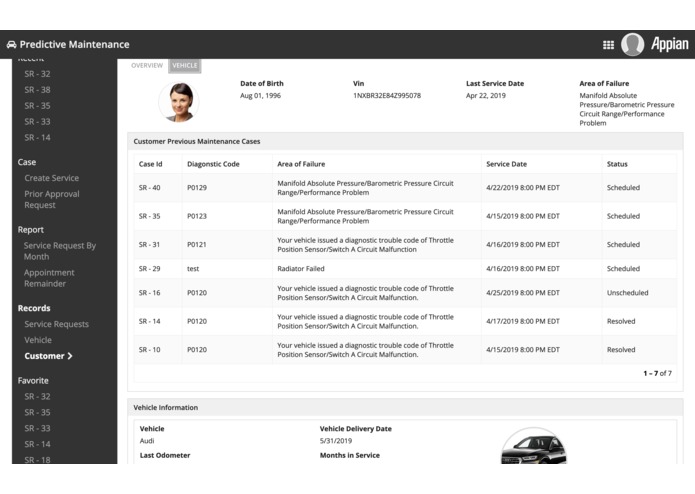Click the Vehicle Information section header

165,408
